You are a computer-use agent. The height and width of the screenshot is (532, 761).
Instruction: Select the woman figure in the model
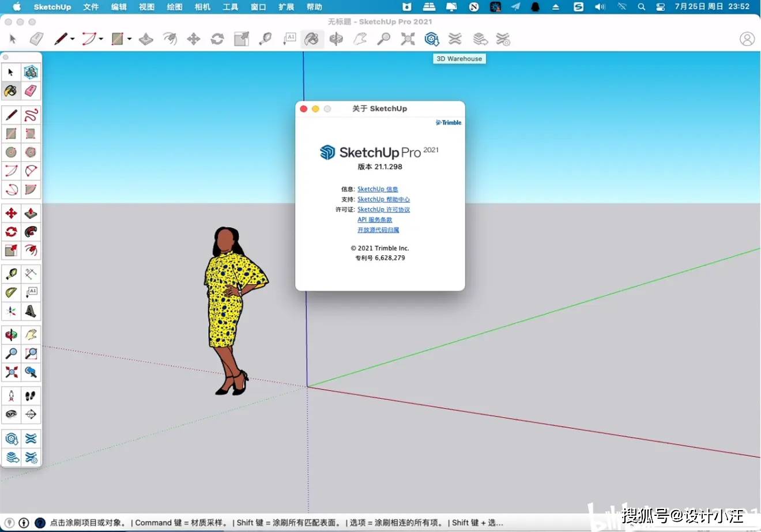coord(232,311)
